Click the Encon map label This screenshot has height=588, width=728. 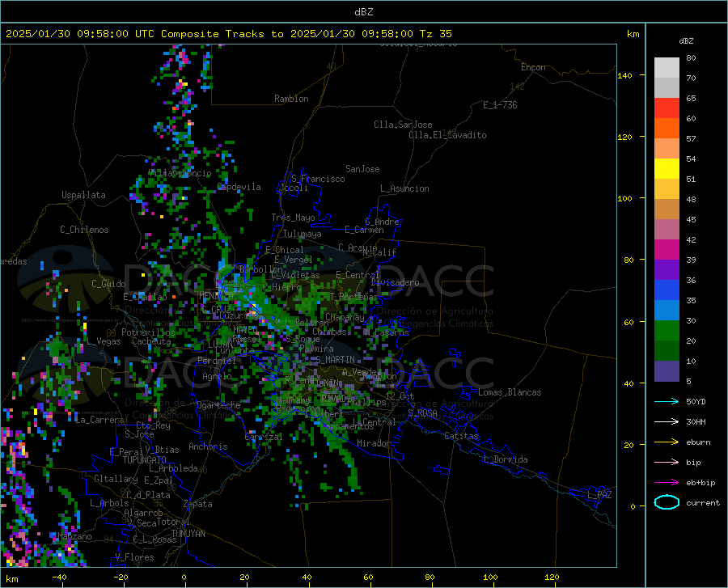[533, 67]
